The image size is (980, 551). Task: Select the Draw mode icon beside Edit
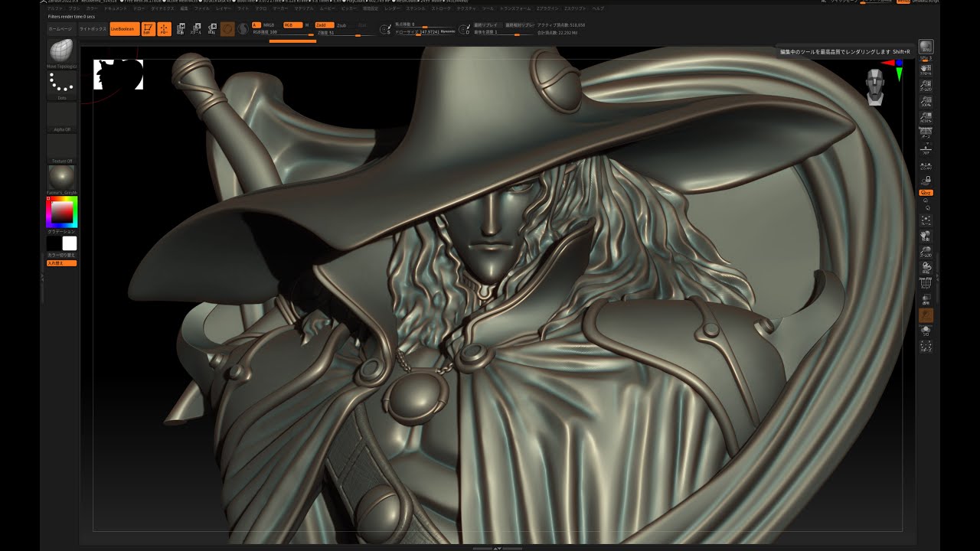click(x=164, y=29)
